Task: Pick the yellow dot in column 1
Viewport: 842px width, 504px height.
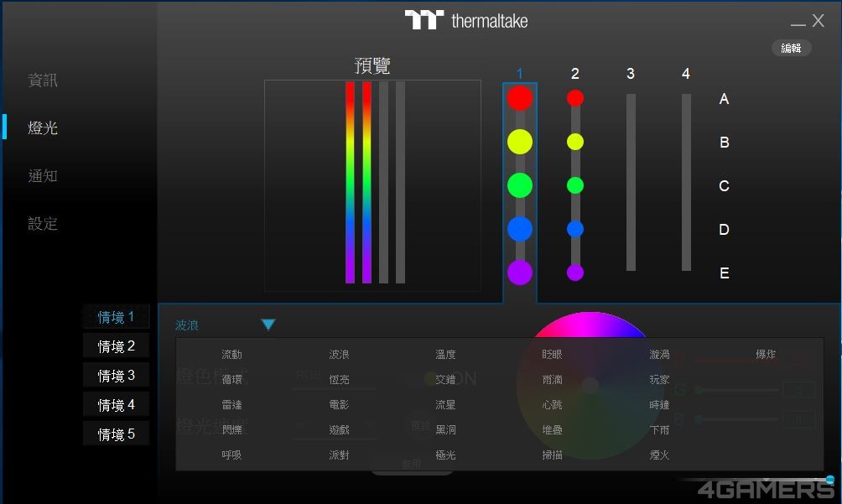Action: pos(520,142)
